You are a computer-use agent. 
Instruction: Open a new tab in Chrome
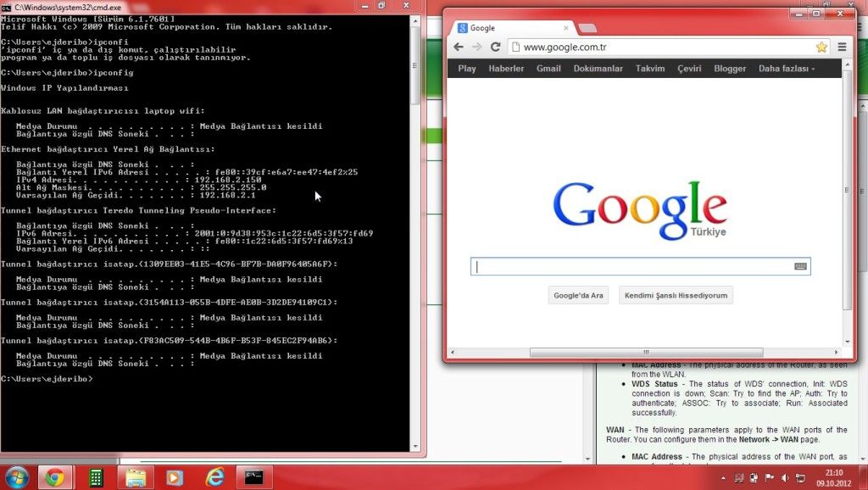click(587, 28)
